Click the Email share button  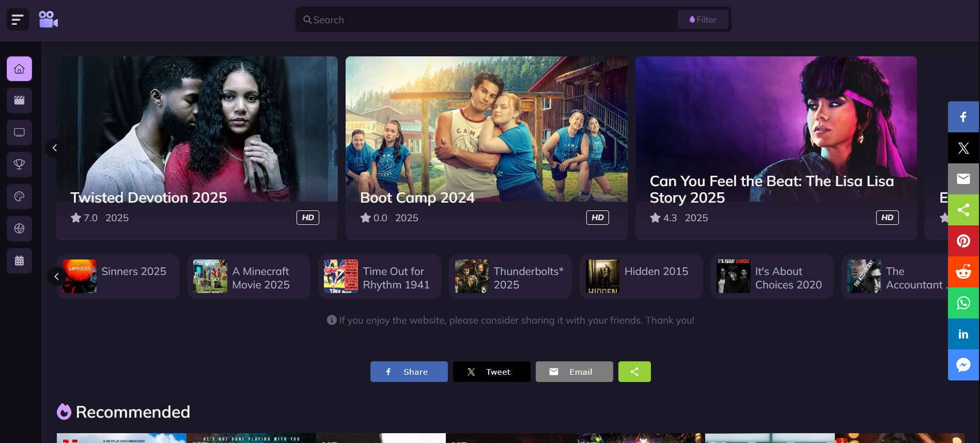(x=574, y=372)
